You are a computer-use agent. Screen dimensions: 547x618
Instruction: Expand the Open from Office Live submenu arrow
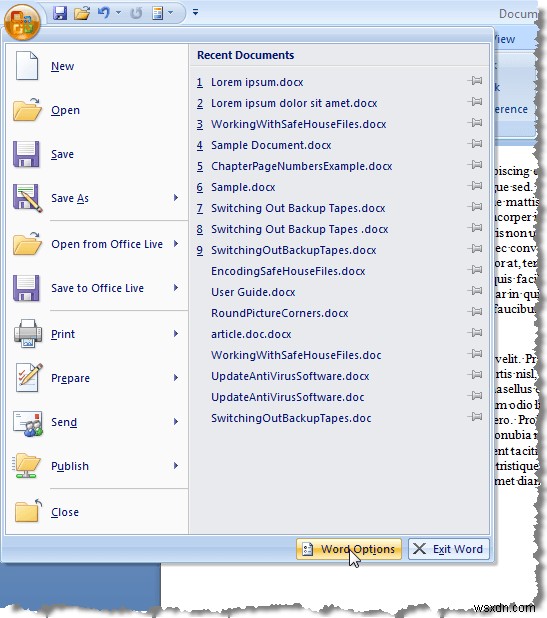click(176, 244)
